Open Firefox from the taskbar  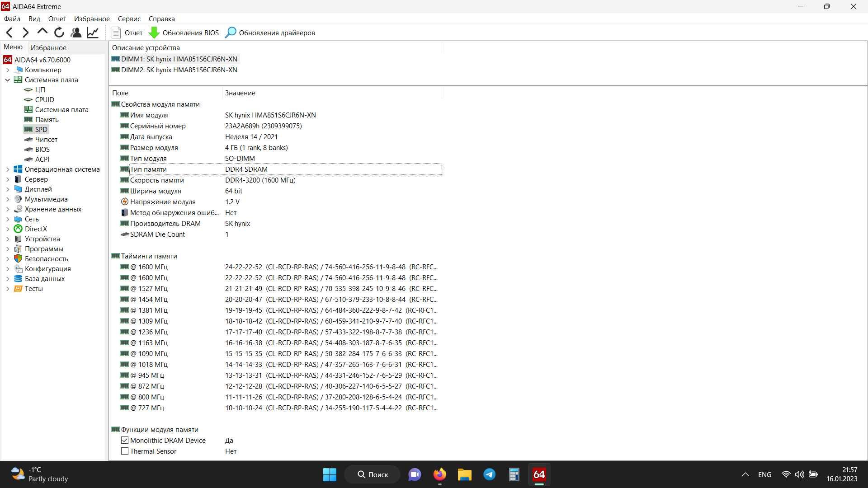click(440, 474)
